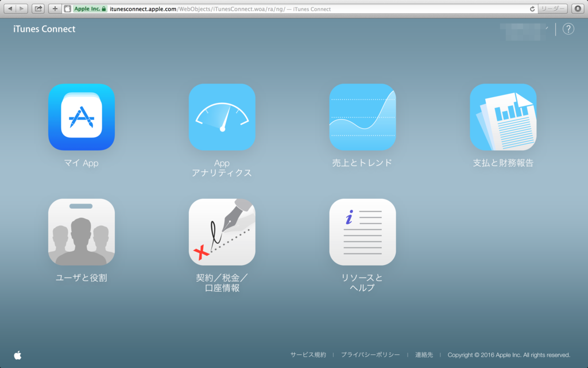The width and height of the screenshot is (588, 368).
Task: Go forward with browser forward arrow
Action: (22, 9)
